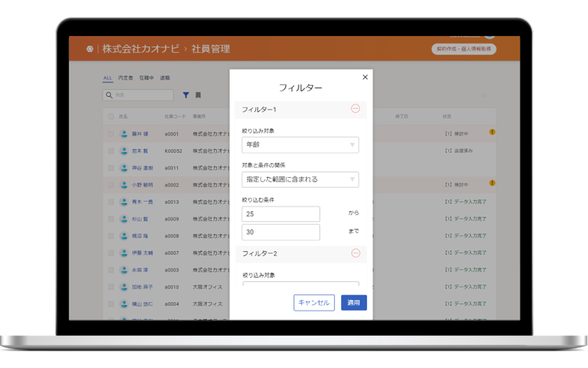
Task: Expand the 指定した範囲に含まれる condition dropdown
Action: pos(300,179)
